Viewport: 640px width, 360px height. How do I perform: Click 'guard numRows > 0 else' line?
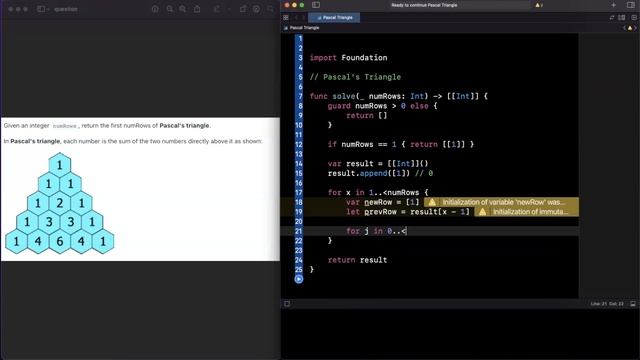pos(382,106)
